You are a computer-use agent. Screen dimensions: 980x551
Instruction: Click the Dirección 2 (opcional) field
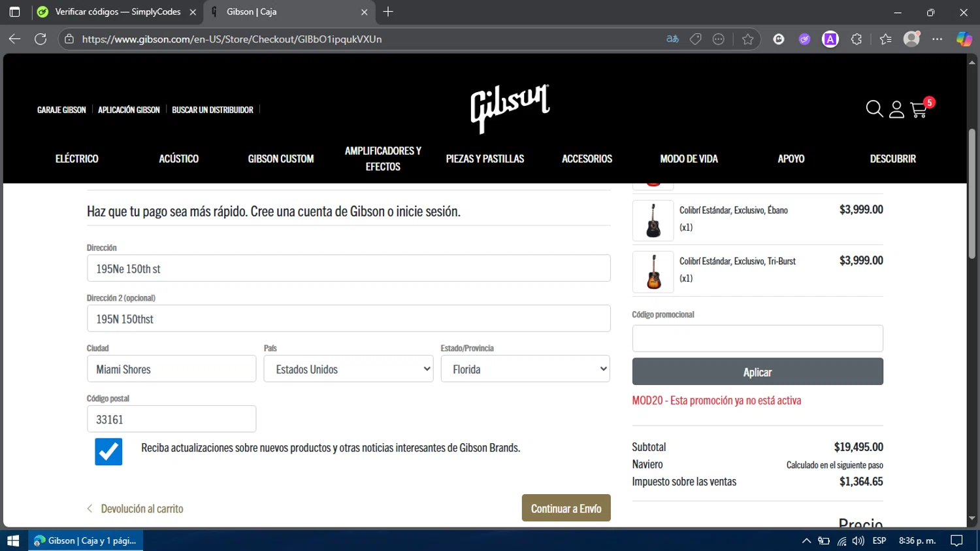click(348, 318)
